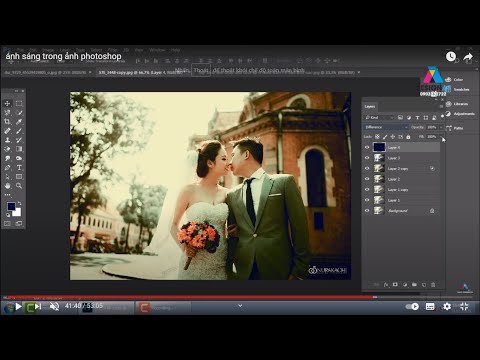Screen dimensions: 480x360
Task: Select the Rectangular Marquee tool
Action: 19,104
